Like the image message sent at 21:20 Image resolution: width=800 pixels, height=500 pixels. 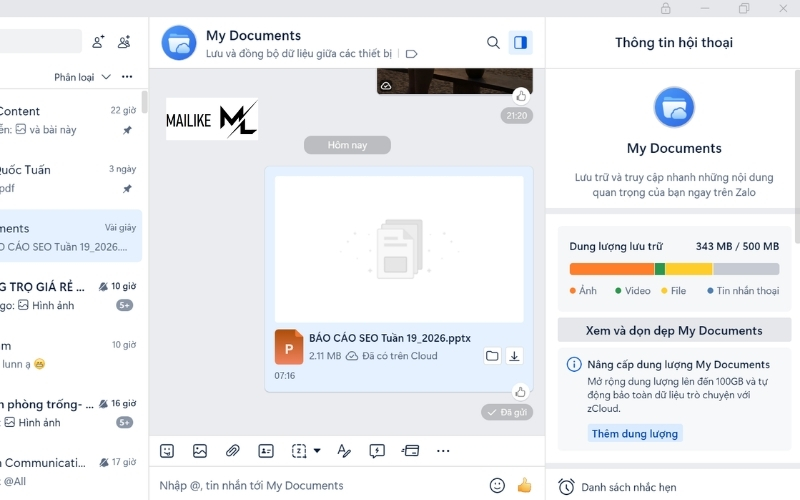(x=521, y=96)
